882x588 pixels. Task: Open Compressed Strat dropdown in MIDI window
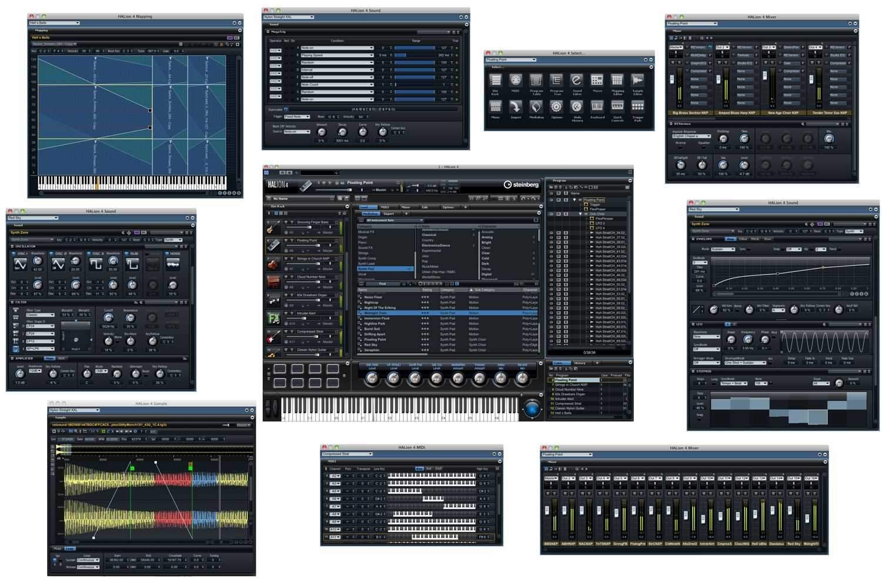coord(348,454)
